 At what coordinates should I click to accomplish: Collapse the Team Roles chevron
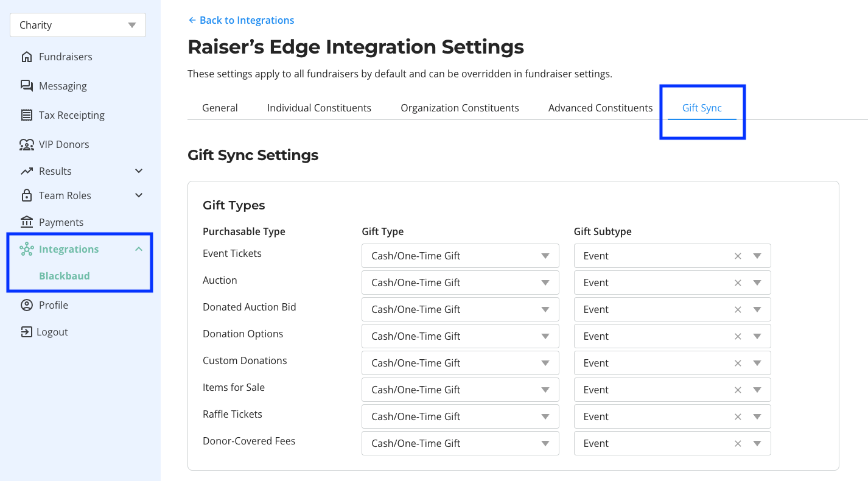[x=139, y=195]
